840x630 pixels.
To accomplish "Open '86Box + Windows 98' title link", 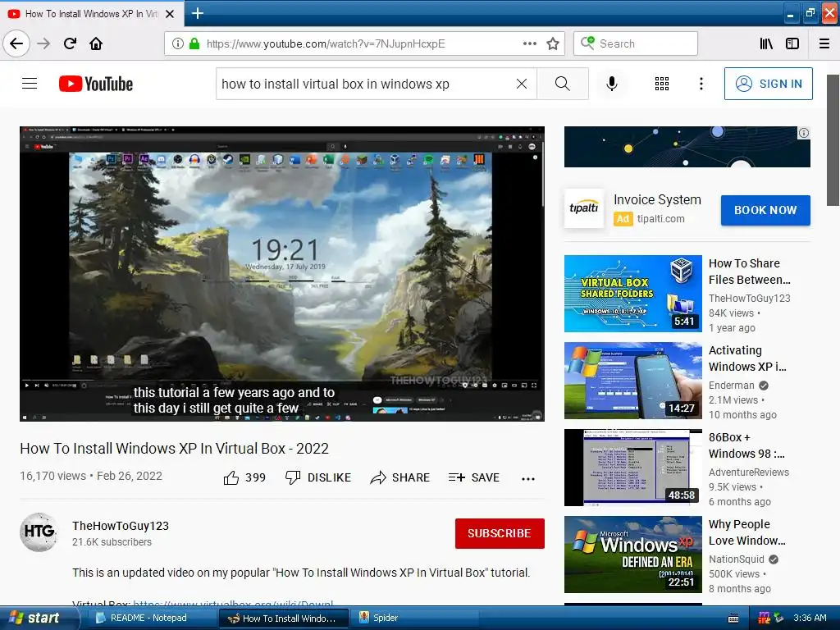I will pos(746,445).
